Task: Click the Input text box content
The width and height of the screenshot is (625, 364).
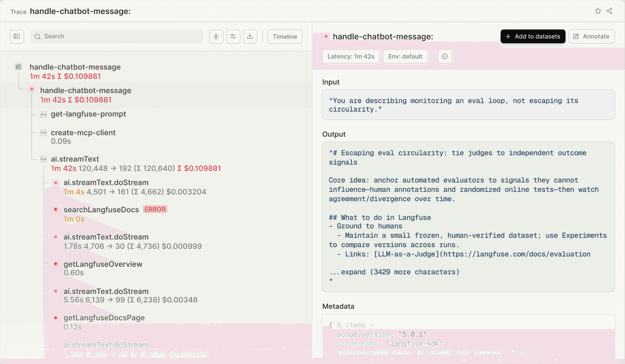Action: pyautogui.click(x=468, y=105)
